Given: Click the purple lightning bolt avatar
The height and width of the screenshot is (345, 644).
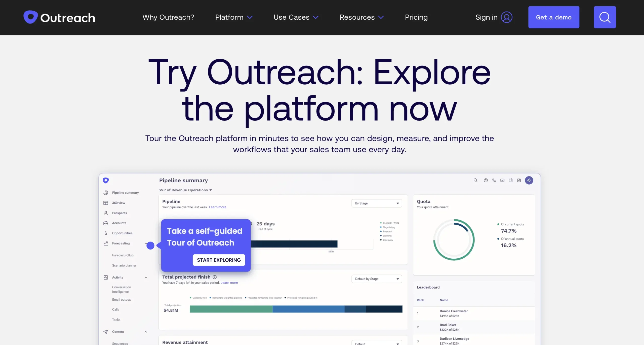Looking at the screenshot, I should click(x=529, y=180).
